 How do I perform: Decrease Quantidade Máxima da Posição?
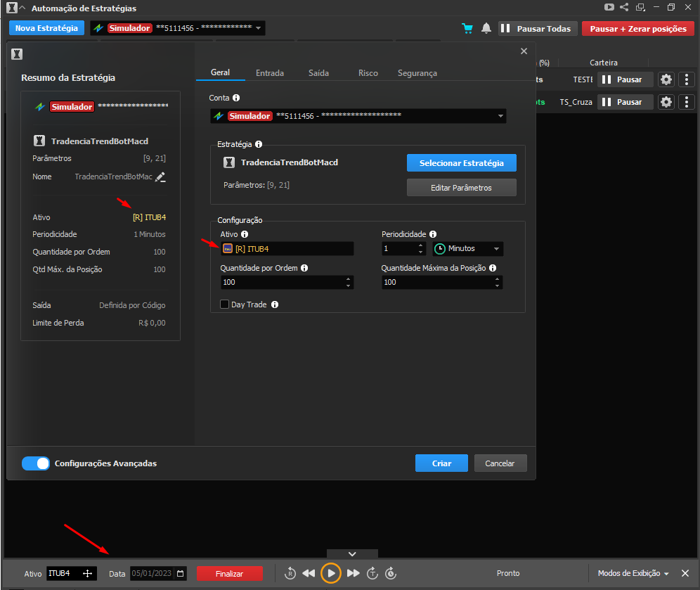click(x=498, y=286)
